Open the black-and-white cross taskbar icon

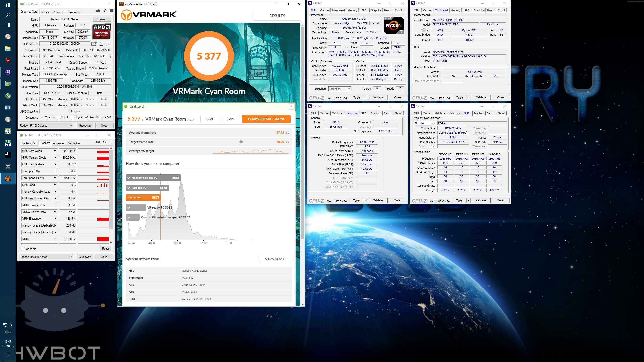coord(8,155)
